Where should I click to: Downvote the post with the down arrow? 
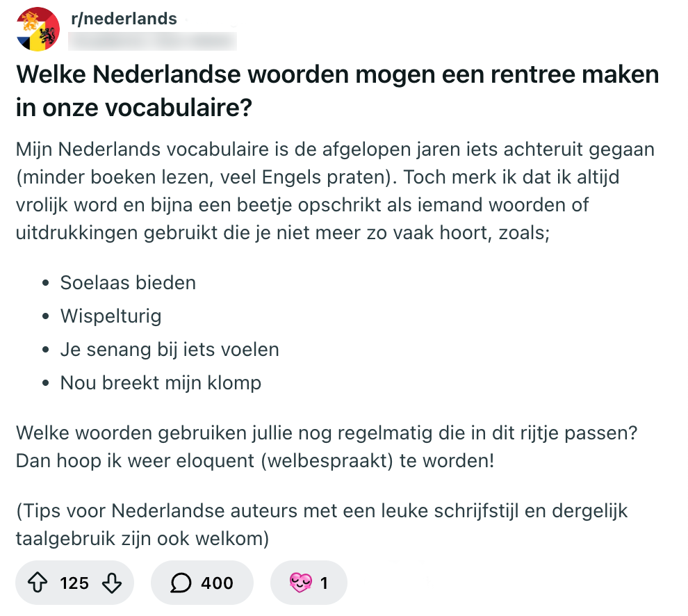[x=111, y=583]
